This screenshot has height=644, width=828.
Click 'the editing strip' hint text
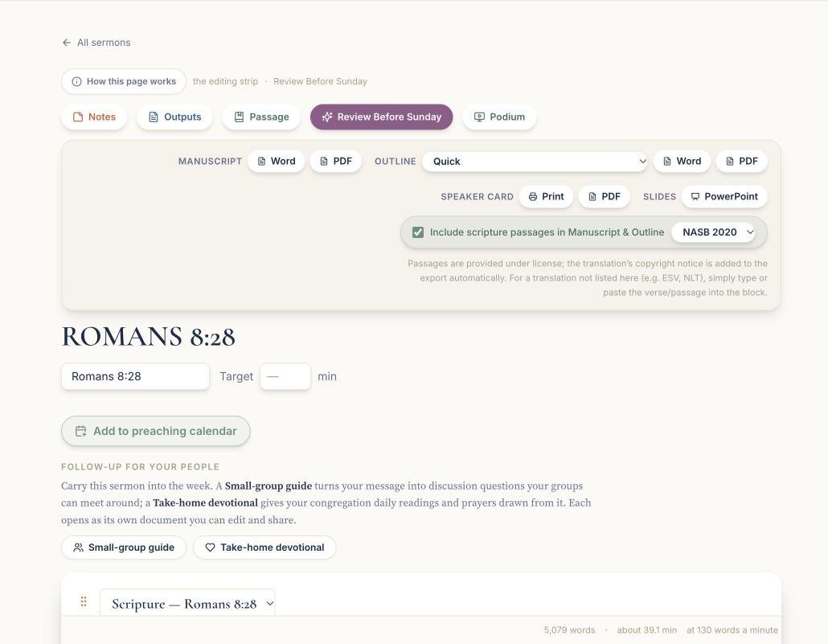click(225, 81)
